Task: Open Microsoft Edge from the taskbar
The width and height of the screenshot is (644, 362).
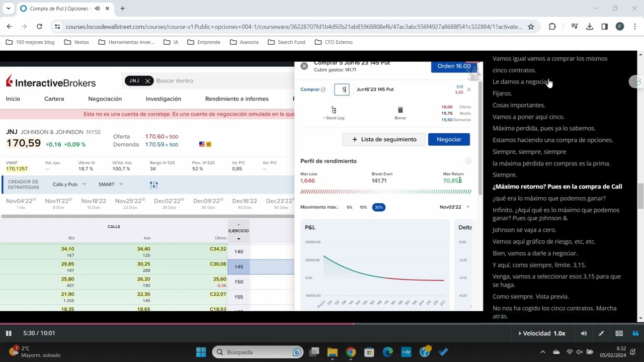Action: [x=387, y=352]
